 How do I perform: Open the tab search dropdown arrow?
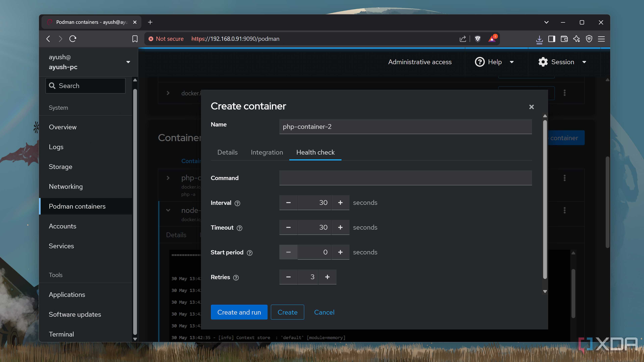tap(547, 22)
